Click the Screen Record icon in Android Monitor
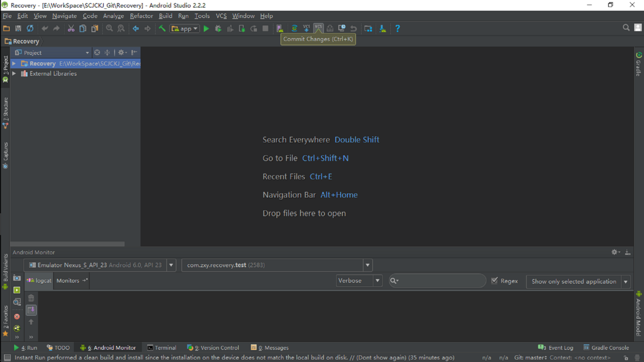The image size is (644, 362). (x=17, y=290)
